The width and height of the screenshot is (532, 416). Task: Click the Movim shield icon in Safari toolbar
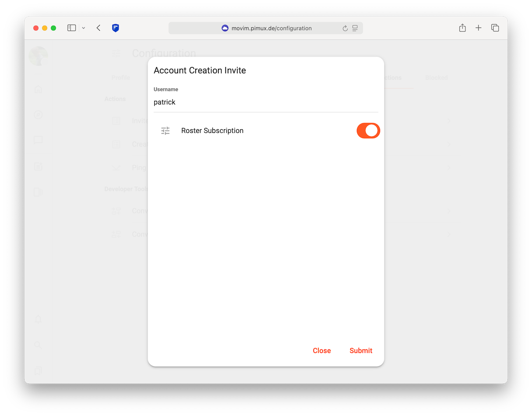pos(115,28)
